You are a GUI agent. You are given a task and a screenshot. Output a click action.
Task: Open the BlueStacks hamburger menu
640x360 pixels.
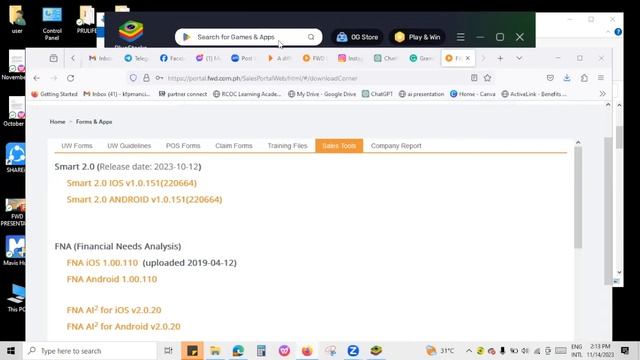[460, 37]
